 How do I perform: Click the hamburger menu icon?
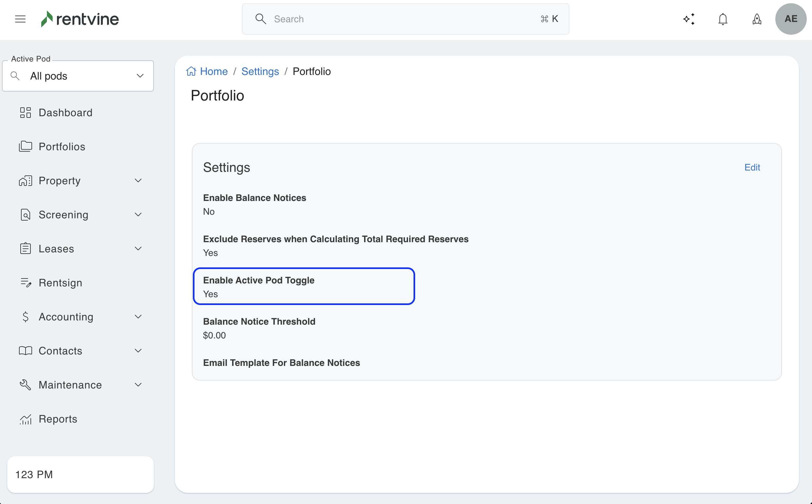[x=20, y=19]
